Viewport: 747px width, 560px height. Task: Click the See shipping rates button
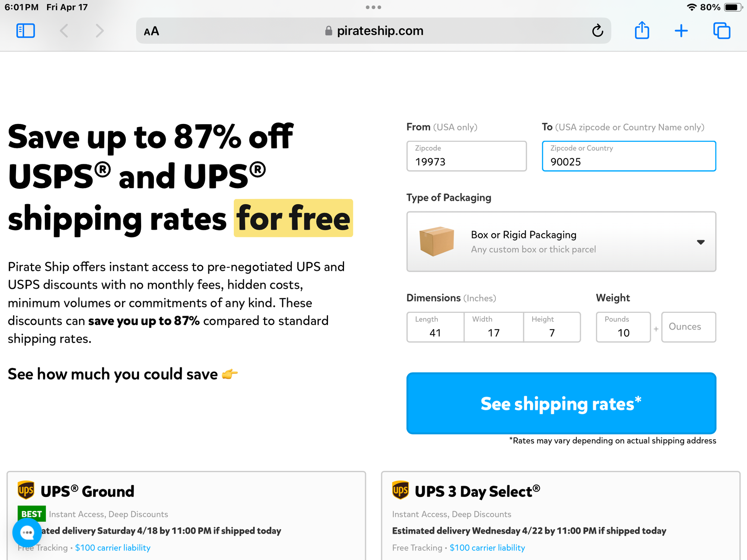click(561, 403)
